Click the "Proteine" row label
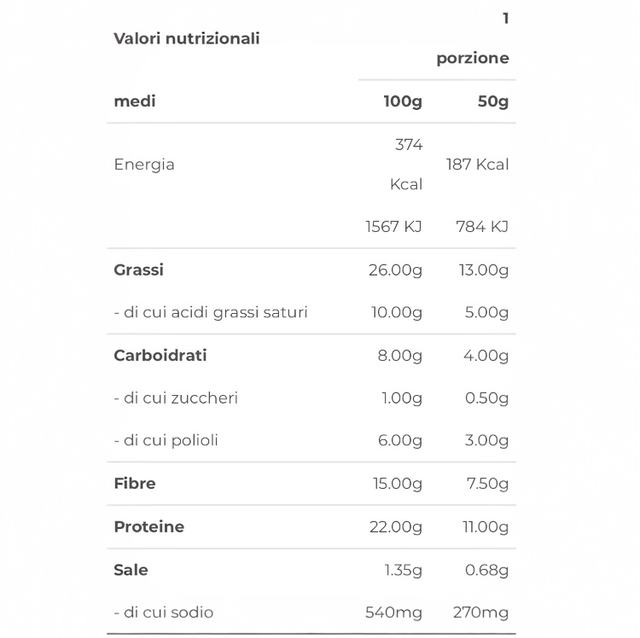Image resolution: width=640 pixels, height=638 pixels. point(149,526)
